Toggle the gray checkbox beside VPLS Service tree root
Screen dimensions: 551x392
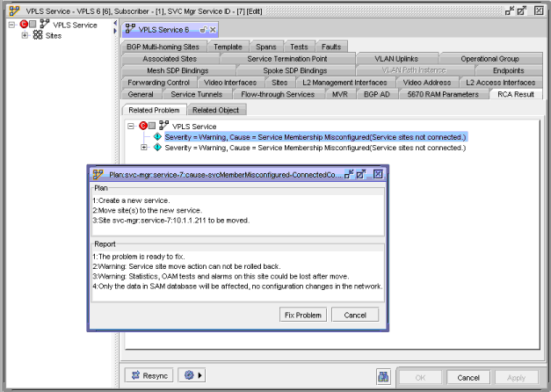click(33, 25)
